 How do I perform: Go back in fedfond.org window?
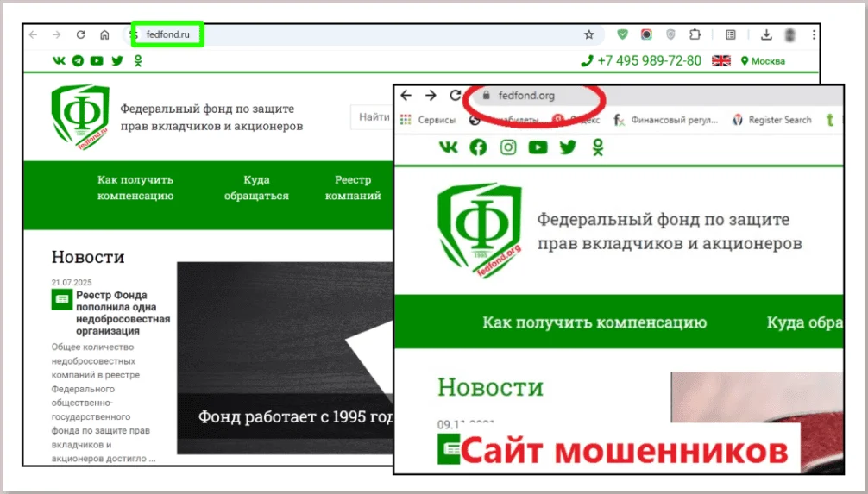pos(406,95)
